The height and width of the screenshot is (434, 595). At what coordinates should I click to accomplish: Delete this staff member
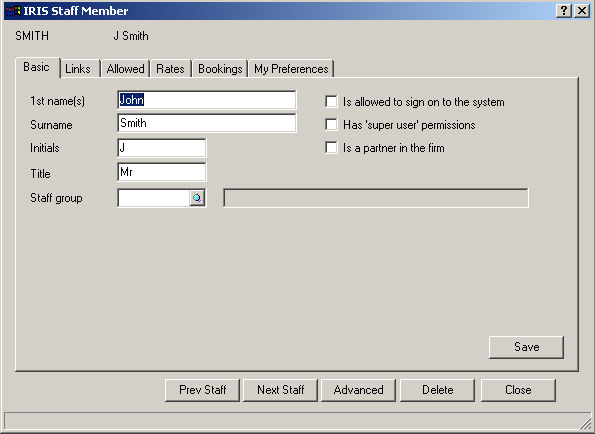pos(438,390)
